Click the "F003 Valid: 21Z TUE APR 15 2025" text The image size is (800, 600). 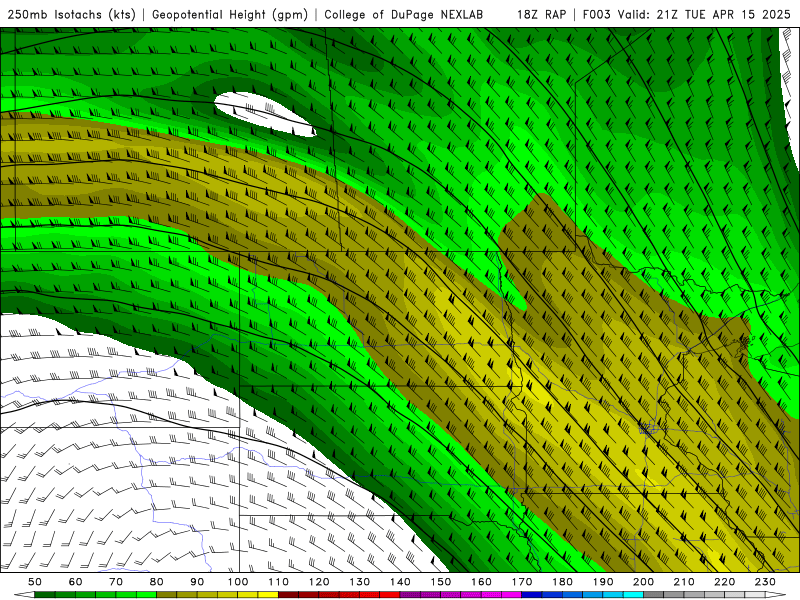click(687, 14)
